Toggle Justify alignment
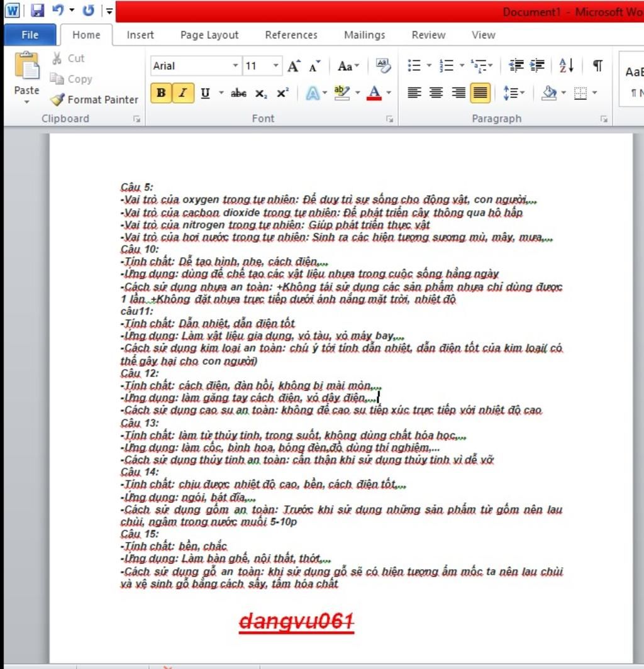The height and width of the screenshot is (669, 644). 480,92
